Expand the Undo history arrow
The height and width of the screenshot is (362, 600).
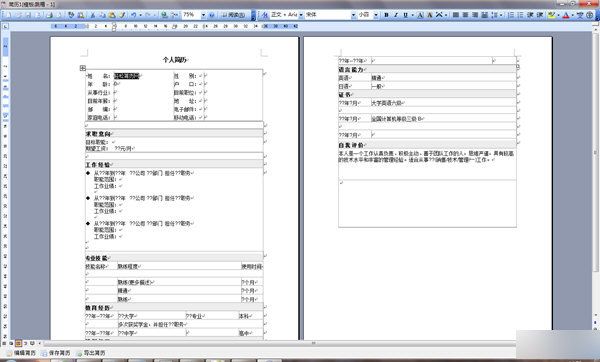coord(140,15)
